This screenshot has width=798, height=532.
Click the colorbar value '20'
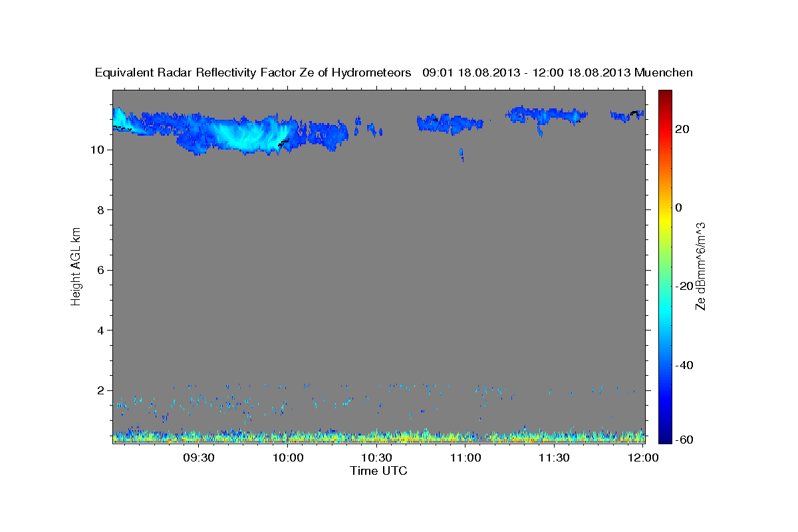[x=682, y=129]
